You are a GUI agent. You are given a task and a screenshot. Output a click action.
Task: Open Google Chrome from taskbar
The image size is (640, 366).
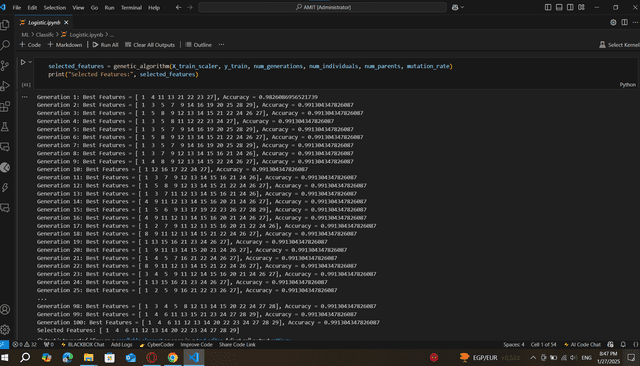pyautogui.click(x=173, y=357)
